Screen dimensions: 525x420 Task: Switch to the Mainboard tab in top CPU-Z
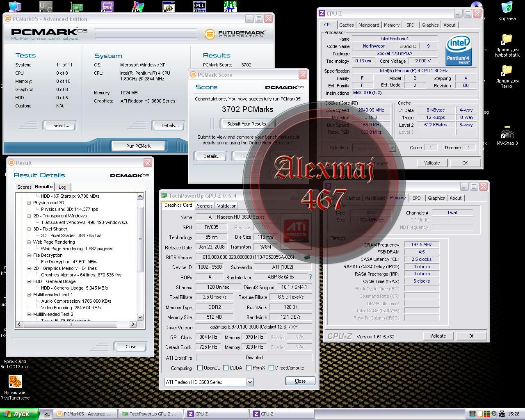click(x=369, y=25)
